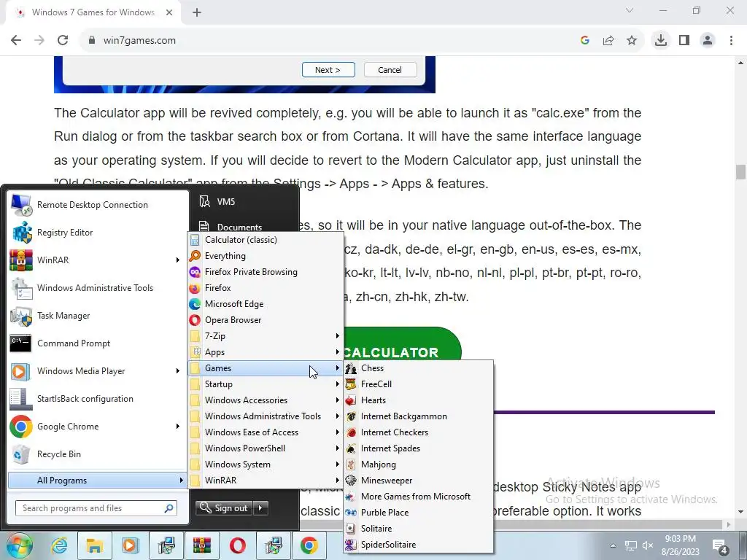Click the Windows Start orb
This screenshot has width=747, height=560.
19,545
